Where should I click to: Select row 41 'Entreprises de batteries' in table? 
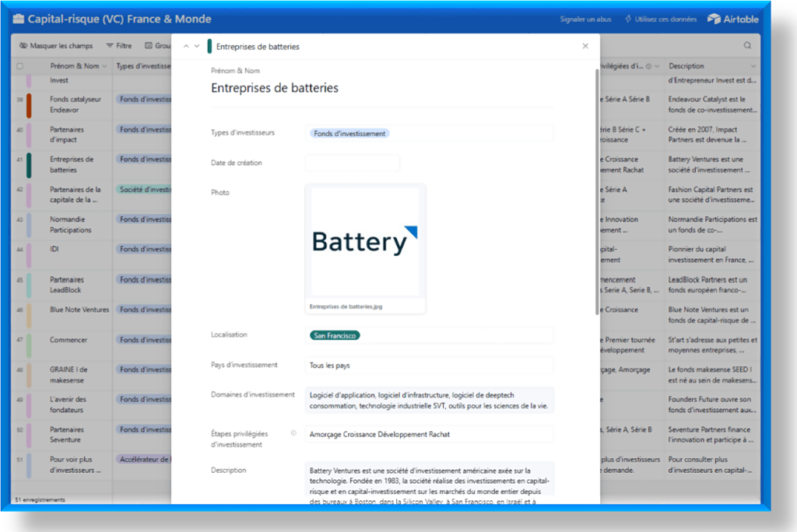[x=71, y=165]
